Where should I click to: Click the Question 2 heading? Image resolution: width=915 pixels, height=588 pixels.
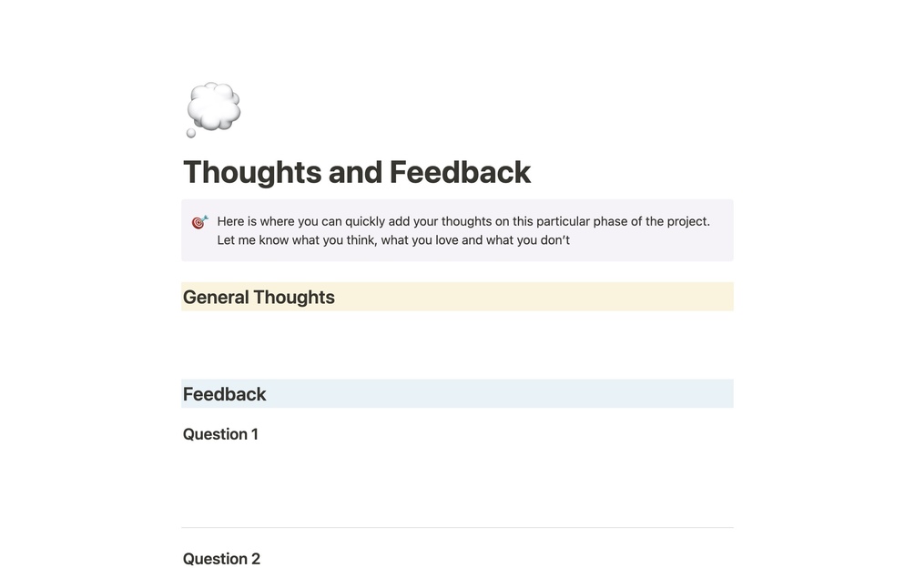point(221,559)
